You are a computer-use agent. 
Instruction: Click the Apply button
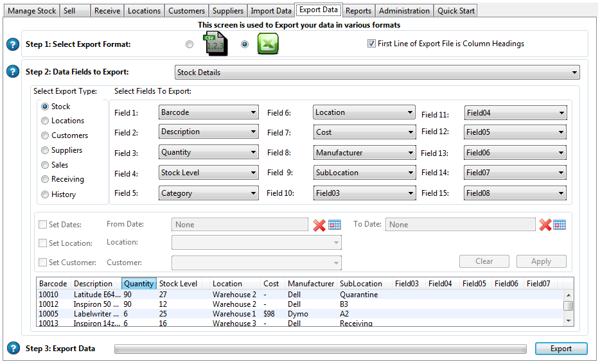[x=541, y=261]
